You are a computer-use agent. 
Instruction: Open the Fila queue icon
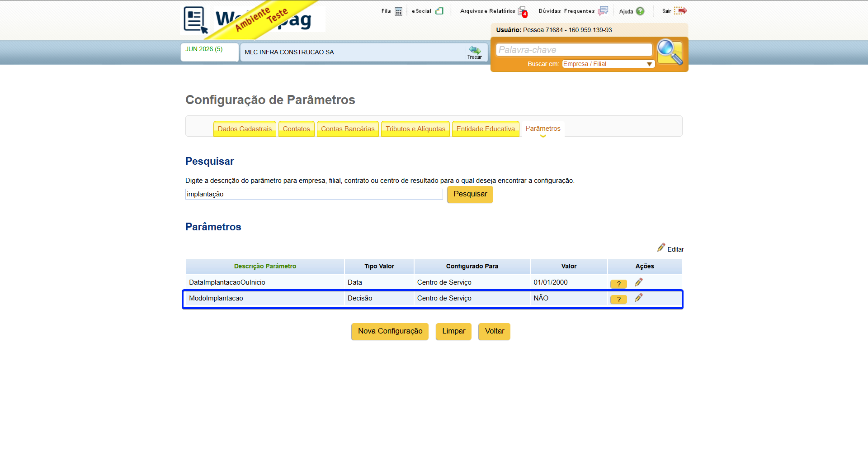click(398, 11)
